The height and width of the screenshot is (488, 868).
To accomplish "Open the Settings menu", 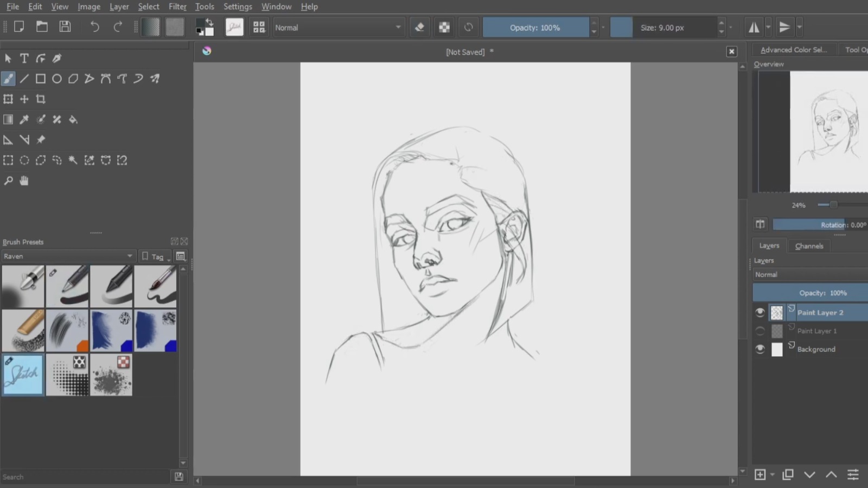I will tap(238, 7).
